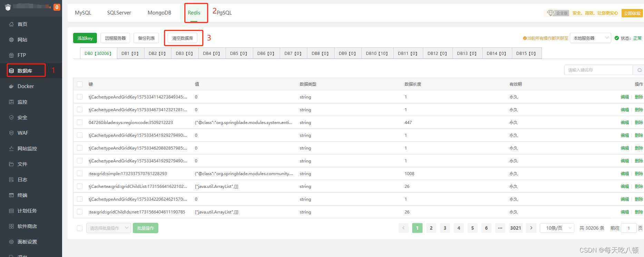Click 删除 for :tea:grid::gridChildIds:net row
This screenshot has width=644, height=257.
click(x=639, y=212)
